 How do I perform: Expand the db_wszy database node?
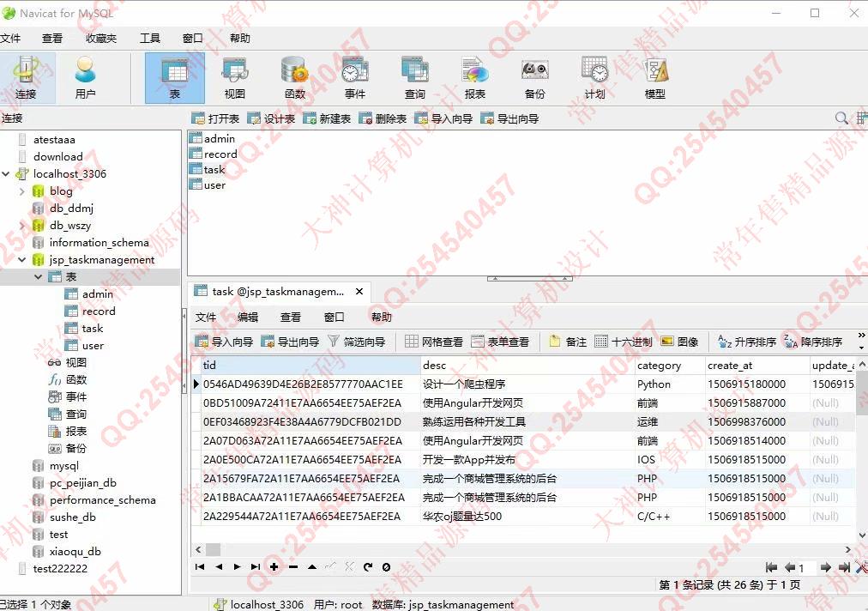[22, 226]
